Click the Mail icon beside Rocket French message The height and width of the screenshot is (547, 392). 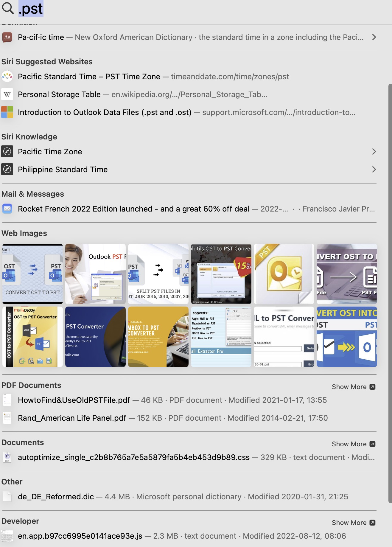(7, 209)
